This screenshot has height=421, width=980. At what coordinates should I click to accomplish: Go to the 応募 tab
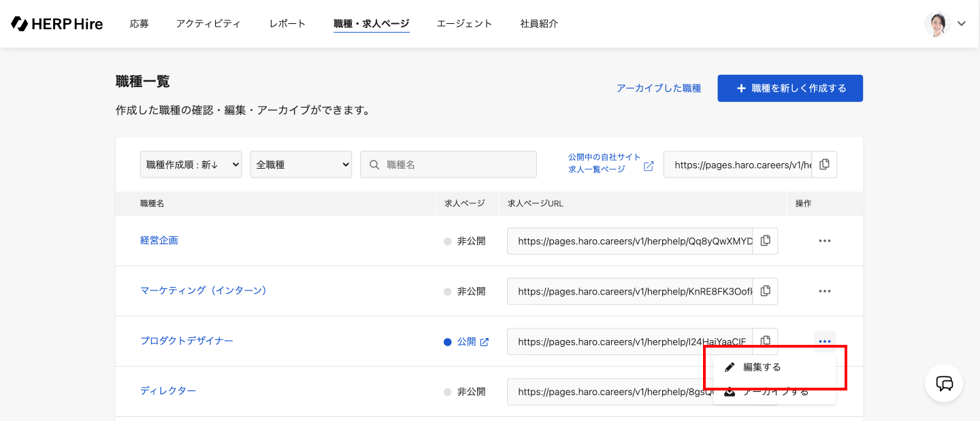(140, 24)
